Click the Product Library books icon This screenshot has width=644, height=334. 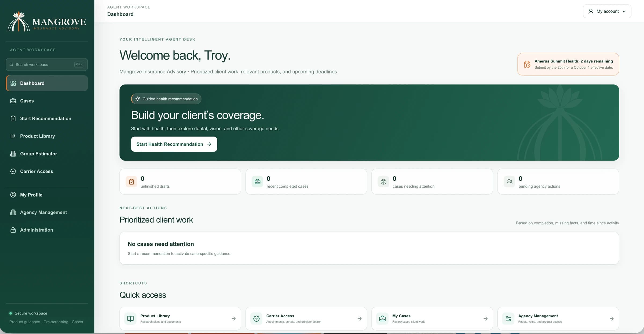[13, 136]
